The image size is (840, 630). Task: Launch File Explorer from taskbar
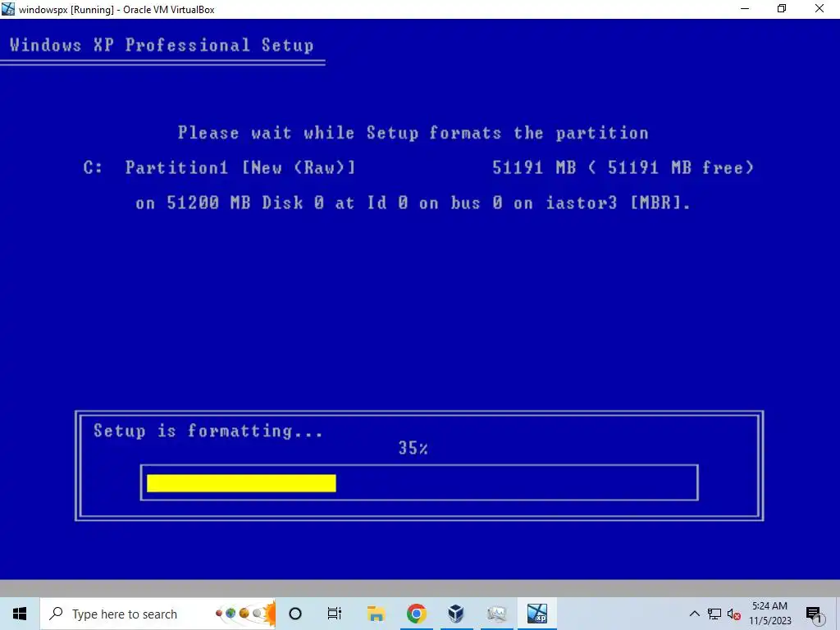[x=376, y=614]
